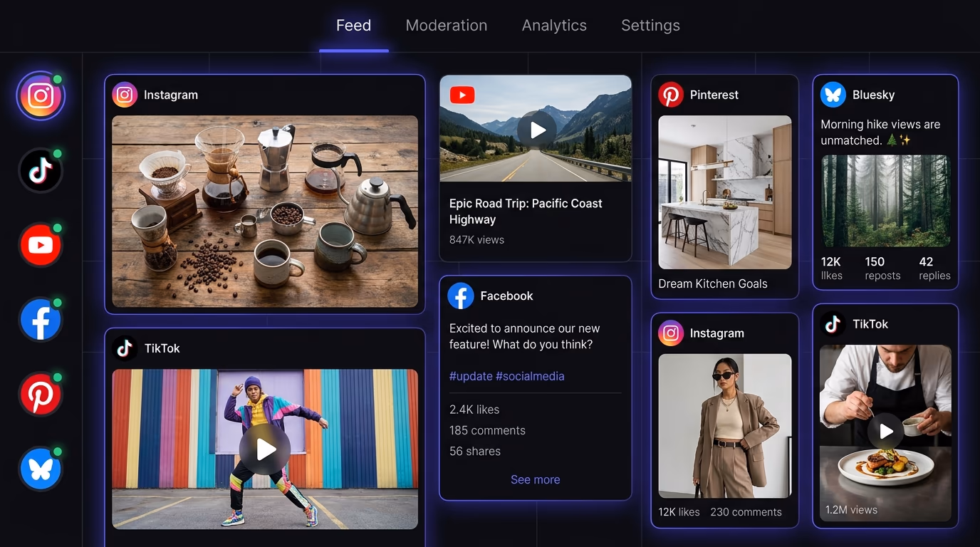Select TikTok icon in left sidebar

click(41, 170)
